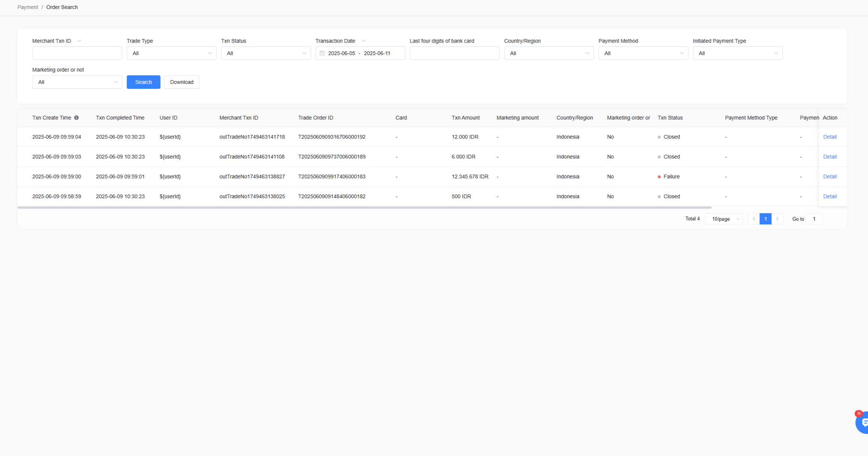This screenshot has width=868, height=456.
Task: Open the chat support bubble icon
Action: (x=862, y=422)
